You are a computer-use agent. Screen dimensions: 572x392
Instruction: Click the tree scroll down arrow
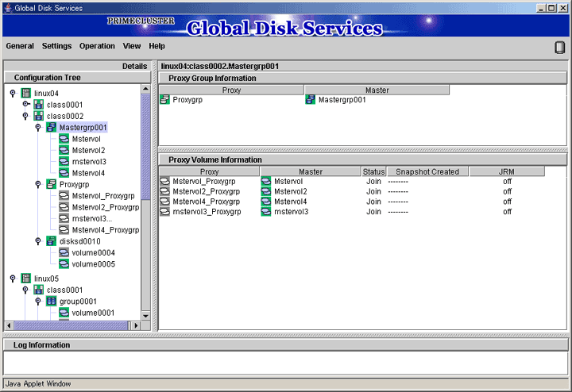145,316
